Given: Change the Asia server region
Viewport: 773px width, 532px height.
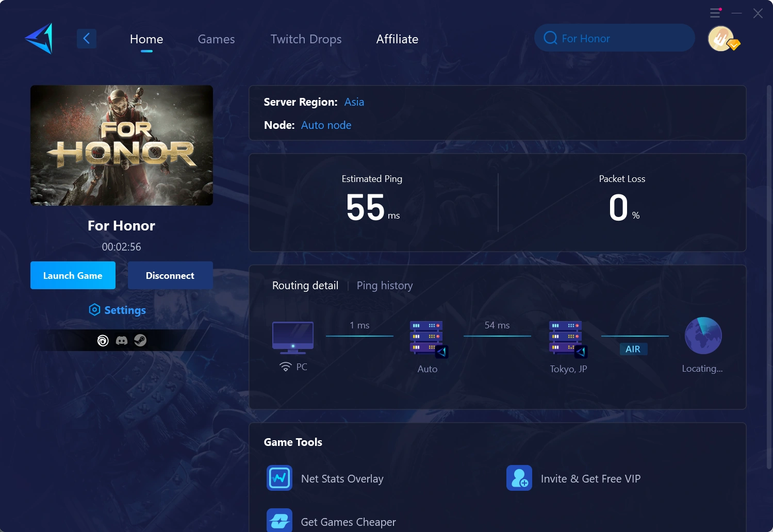Looking at the screenshot, I should [354, 102].
